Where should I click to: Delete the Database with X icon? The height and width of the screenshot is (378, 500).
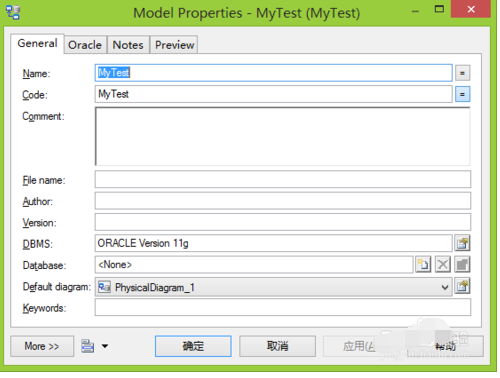click(443, 265)
